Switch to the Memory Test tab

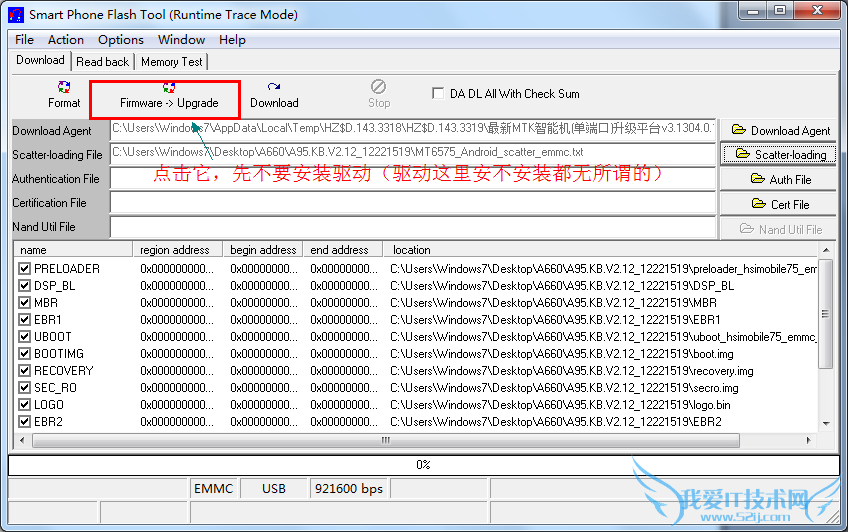click(171, 62)
